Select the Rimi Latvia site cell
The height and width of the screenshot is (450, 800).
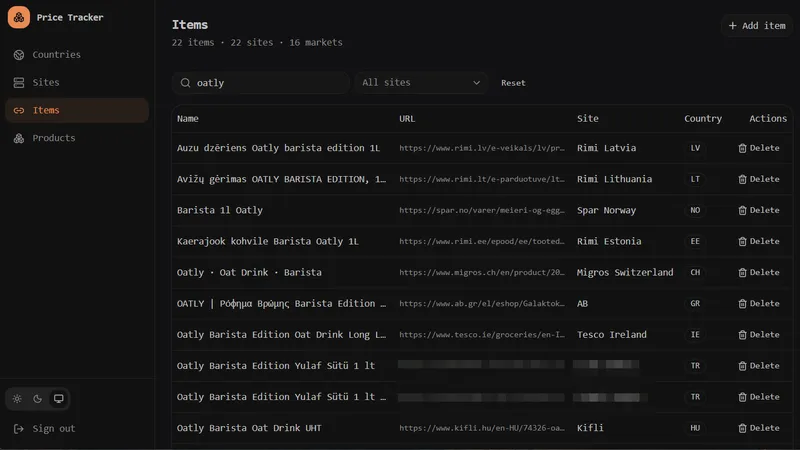606,148
